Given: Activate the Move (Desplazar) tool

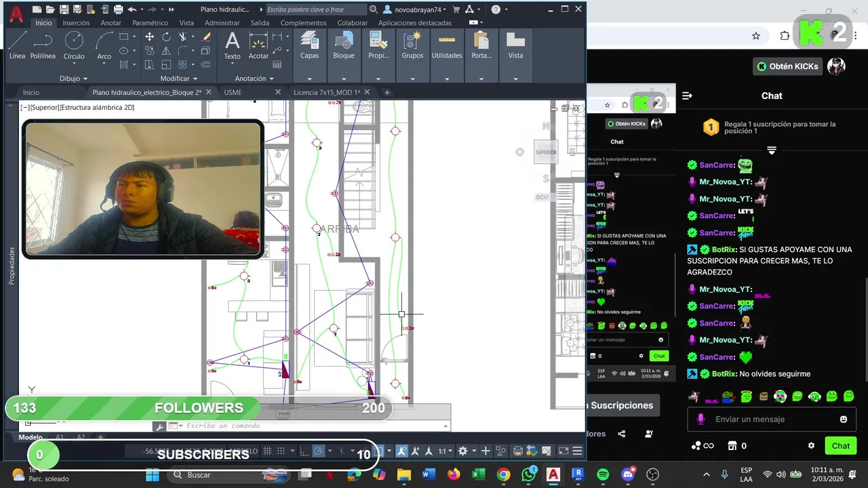Looking at the screenshot, I should 149,37.
